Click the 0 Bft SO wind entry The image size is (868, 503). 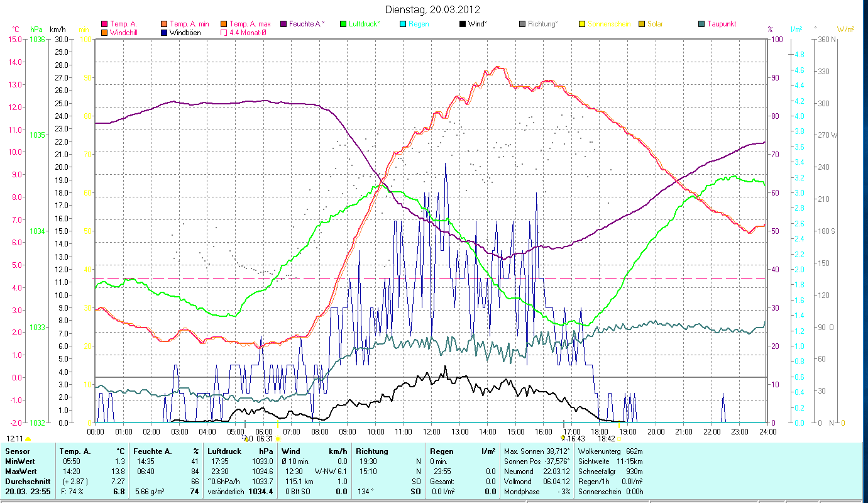coord(298,491)
